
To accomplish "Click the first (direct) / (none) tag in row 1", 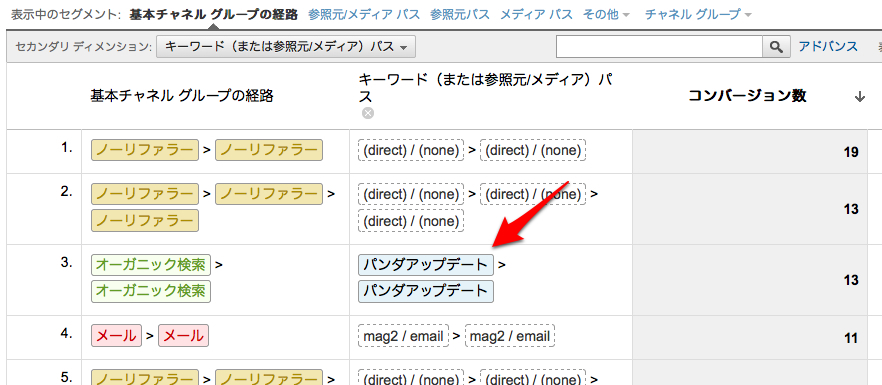I will point(411,150).
